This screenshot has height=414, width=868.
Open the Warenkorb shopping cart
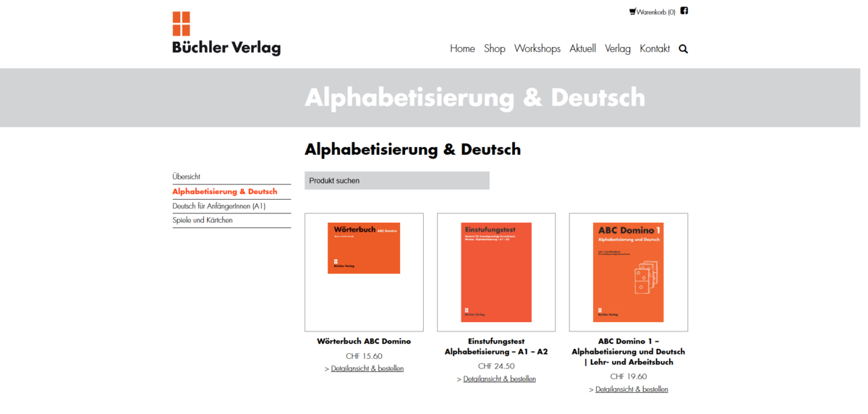(652, 12)
